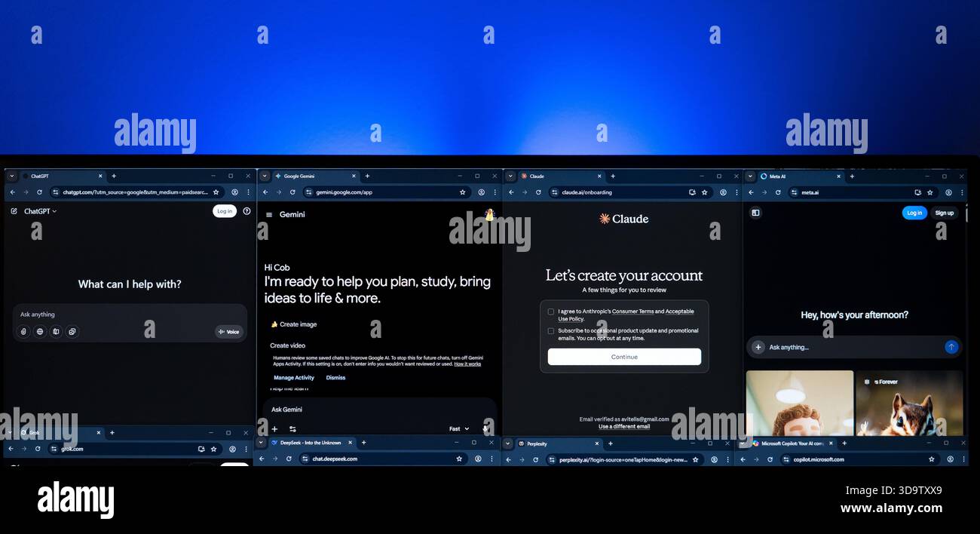
Task: Click the install app icon in the Claude address bar
Action: pyautogui.click(x=692, y=192)
